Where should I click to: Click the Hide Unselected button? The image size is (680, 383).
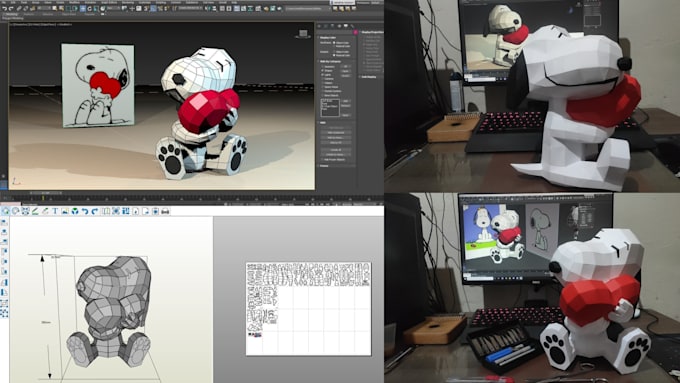336,132
